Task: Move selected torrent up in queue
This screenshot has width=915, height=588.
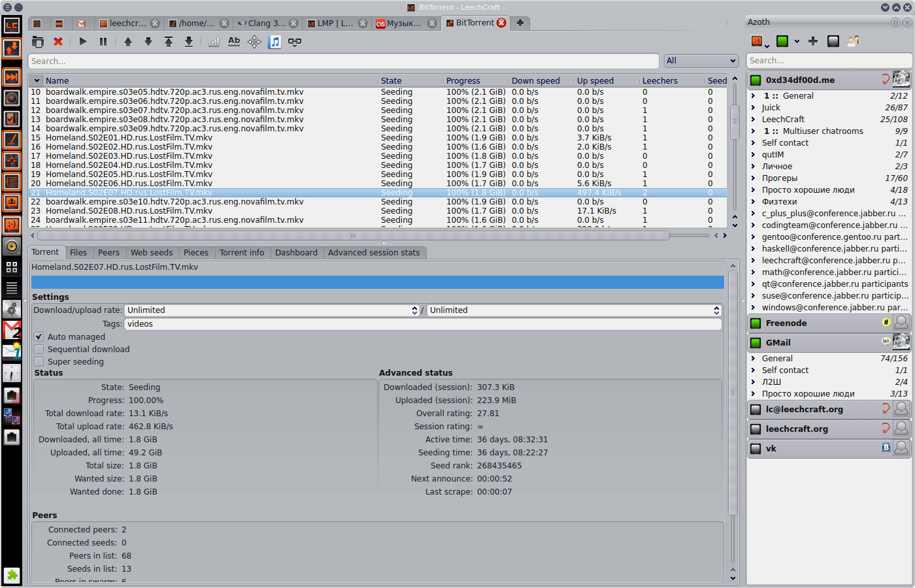Action: pyautogui.click(x=128, y=42)
